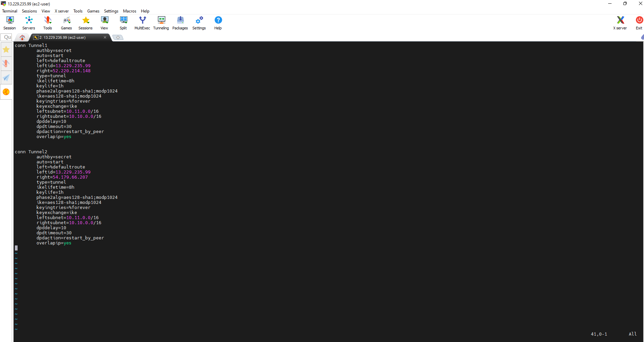Open the Games toolbar icon
Screen dimensions: 644x342
click(x=67, y=23)
